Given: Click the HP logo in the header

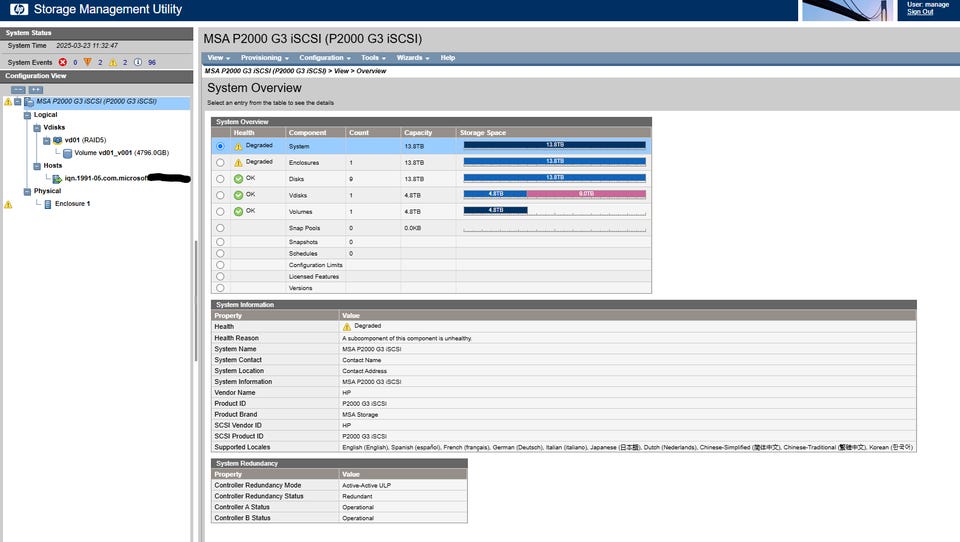Looking at the screenshot, I should [19, 9].
